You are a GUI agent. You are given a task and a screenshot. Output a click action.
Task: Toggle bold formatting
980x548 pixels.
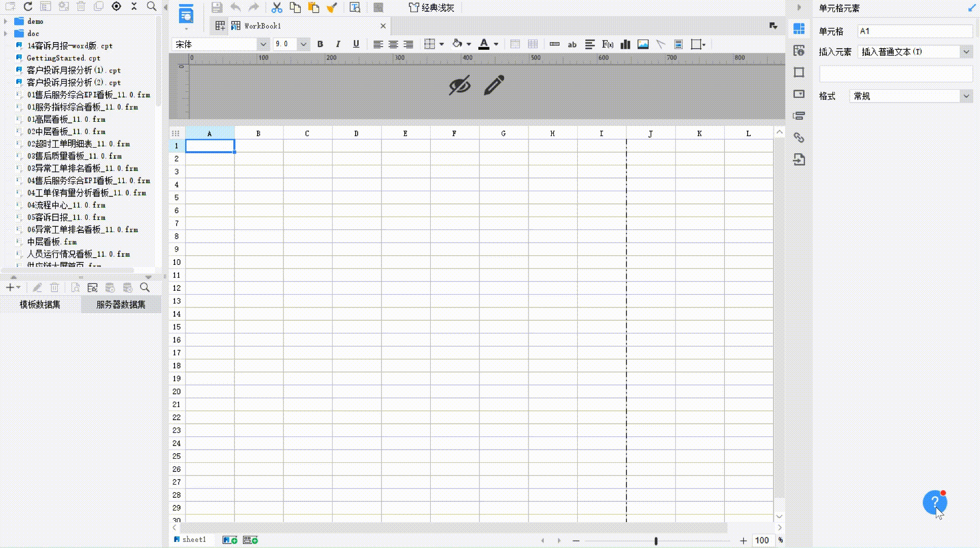(x=320, y=45)
